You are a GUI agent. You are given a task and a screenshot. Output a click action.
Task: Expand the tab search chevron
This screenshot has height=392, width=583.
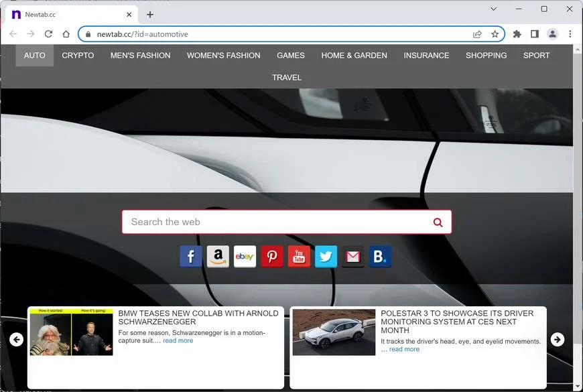[x=493, y=9]
